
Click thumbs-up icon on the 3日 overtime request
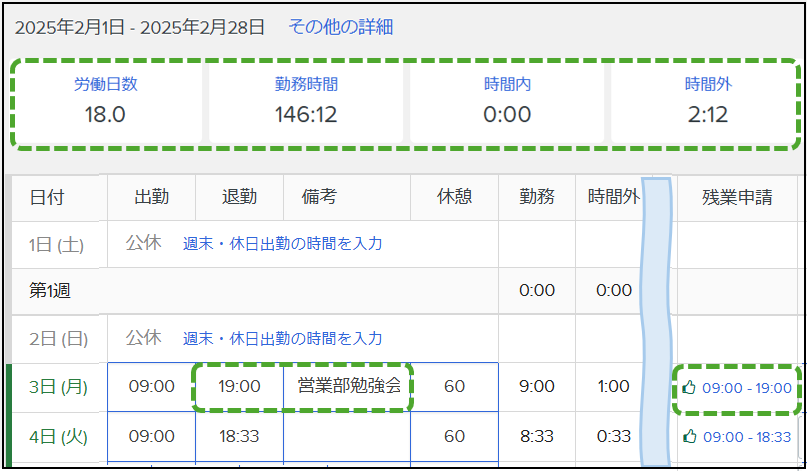[x=689, y=387]
